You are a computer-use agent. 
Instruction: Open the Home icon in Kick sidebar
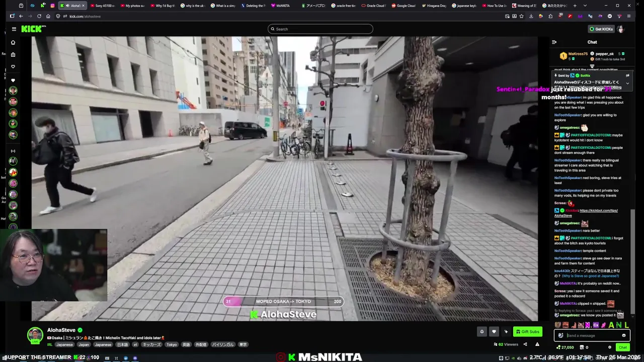pos(13,42)
